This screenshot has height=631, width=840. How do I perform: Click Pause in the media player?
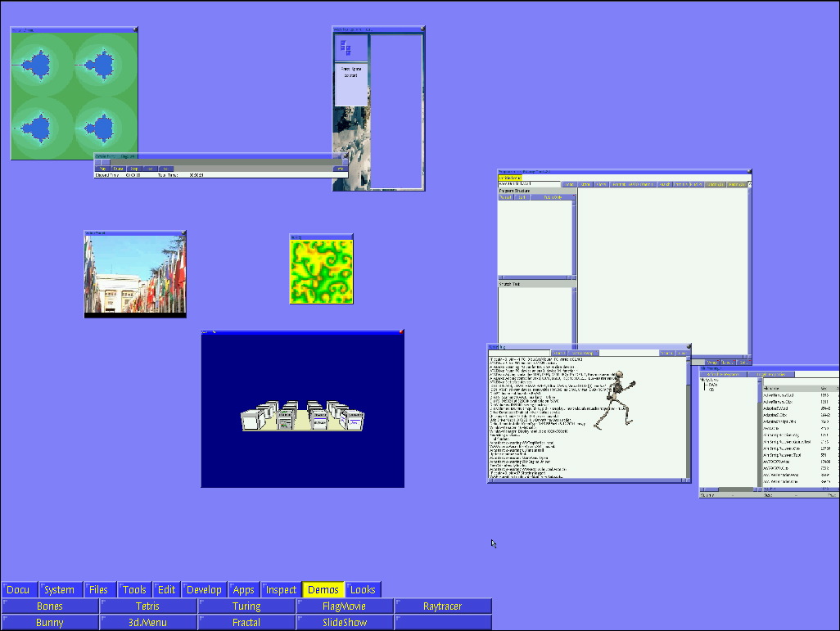coord(119,169)
